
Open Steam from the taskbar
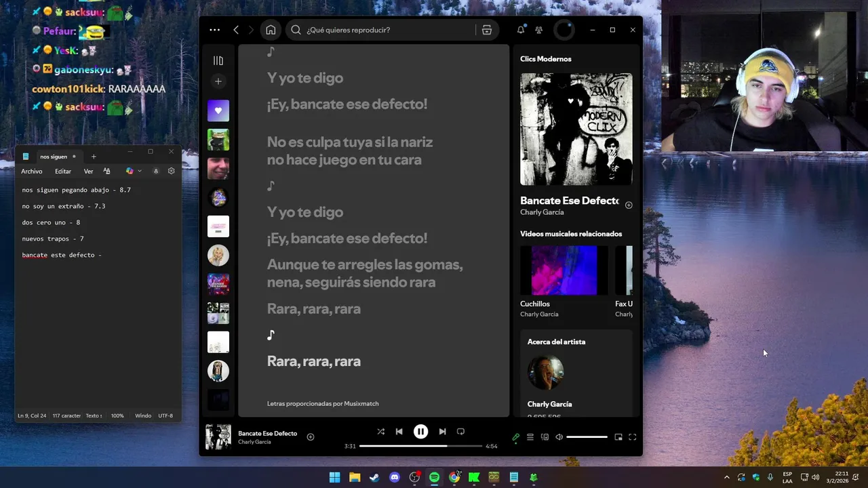(374, 477)
